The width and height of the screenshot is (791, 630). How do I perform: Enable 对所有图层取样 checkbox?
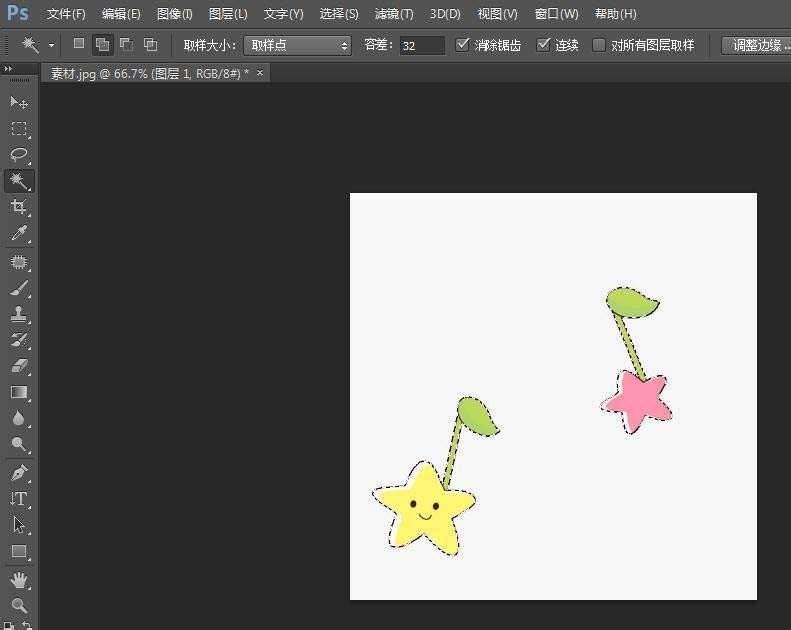tap(599, 45)
